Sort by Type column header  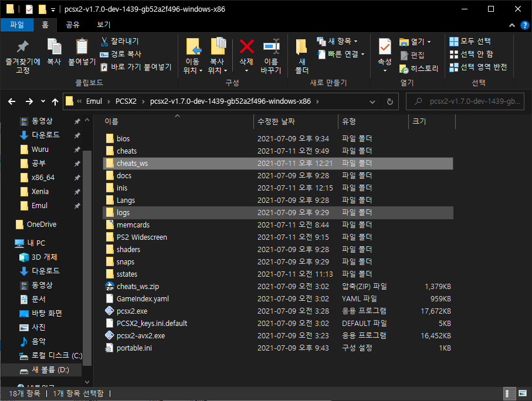pos(373,121)
